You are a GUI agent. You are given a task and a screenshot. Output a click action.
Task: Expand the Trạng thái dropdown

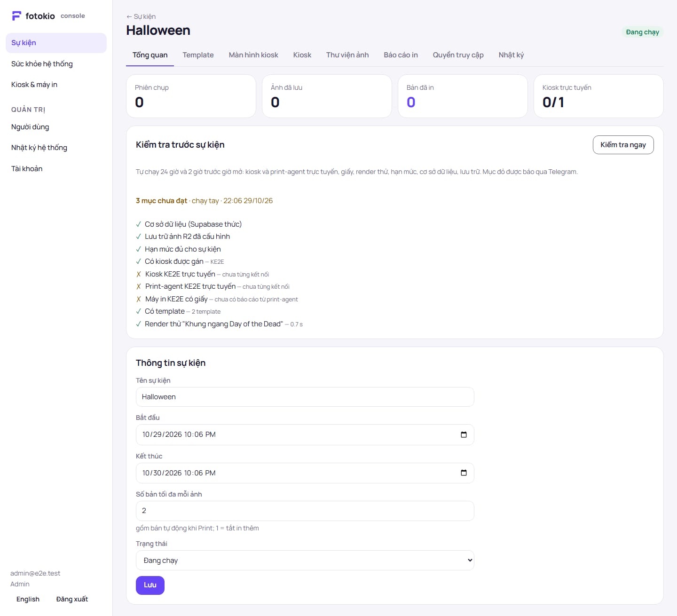click(x=305, y=561)
